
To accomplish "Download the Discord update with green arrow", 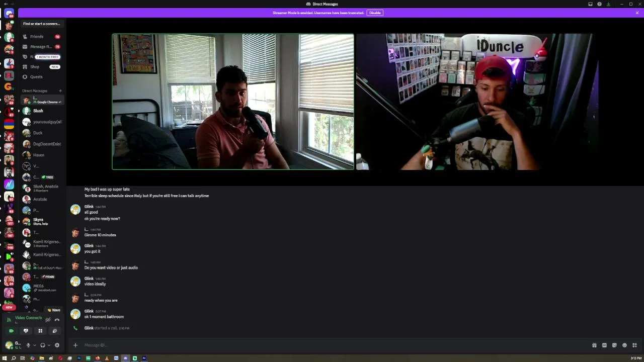I will click(x=608, y=4).
